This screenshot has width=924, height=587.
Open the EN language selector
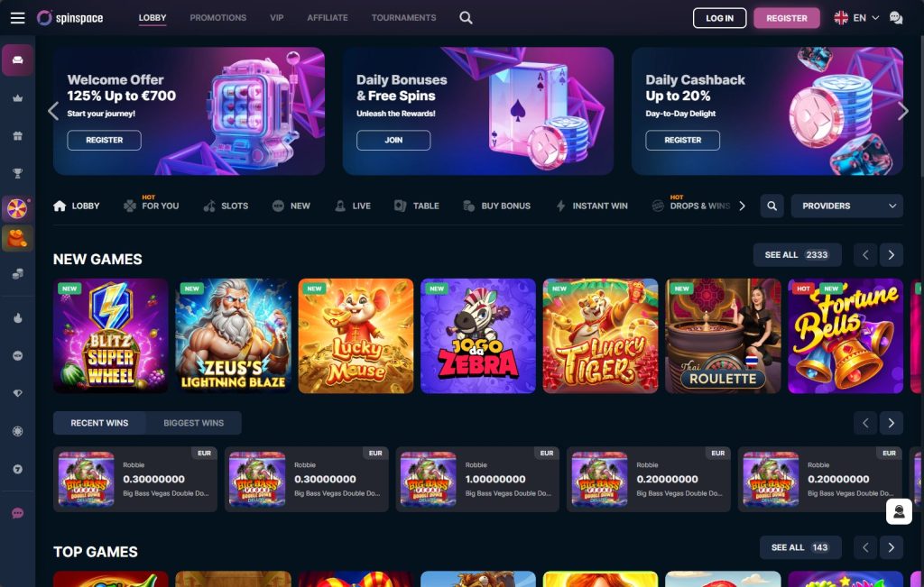pos(857,18)
